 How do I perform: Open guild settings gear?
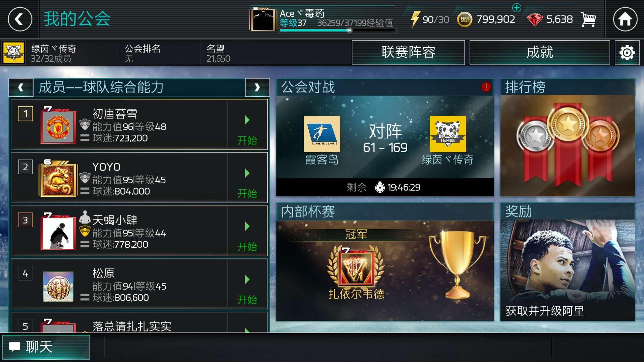(627, 53)
